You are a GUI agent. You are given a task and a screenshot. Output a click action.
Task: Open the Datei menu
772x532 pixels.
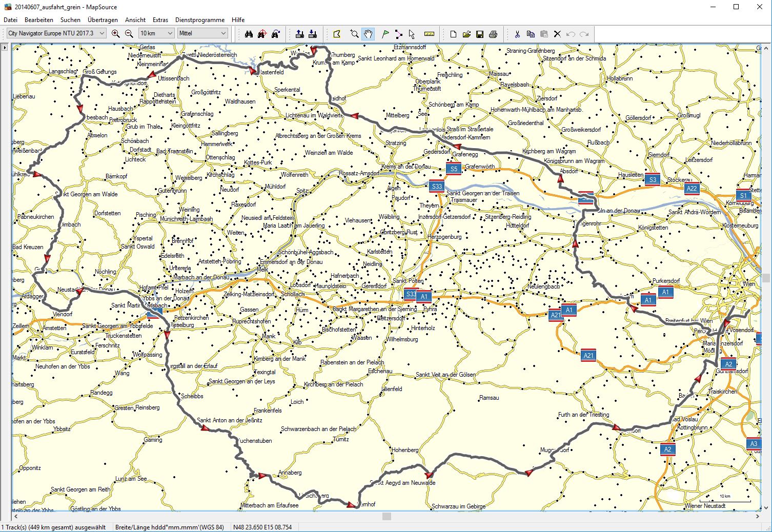click(10, 19)
